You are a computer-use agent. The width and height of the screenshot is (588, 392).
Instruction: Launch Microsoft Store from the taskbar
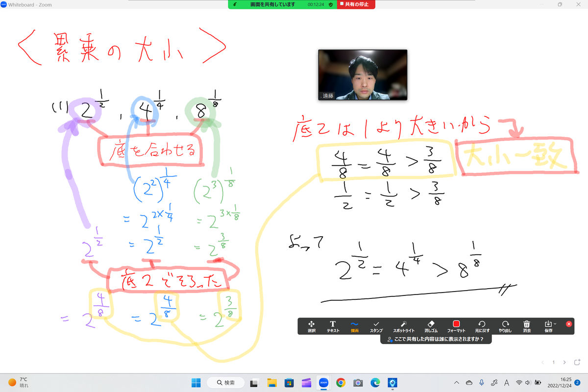click(x=289, y=383)
